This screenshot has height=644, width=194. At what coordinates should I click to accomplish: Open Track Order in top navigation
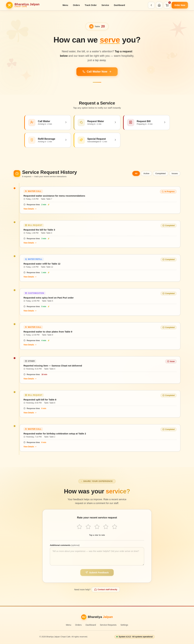[x=91, y=5]
